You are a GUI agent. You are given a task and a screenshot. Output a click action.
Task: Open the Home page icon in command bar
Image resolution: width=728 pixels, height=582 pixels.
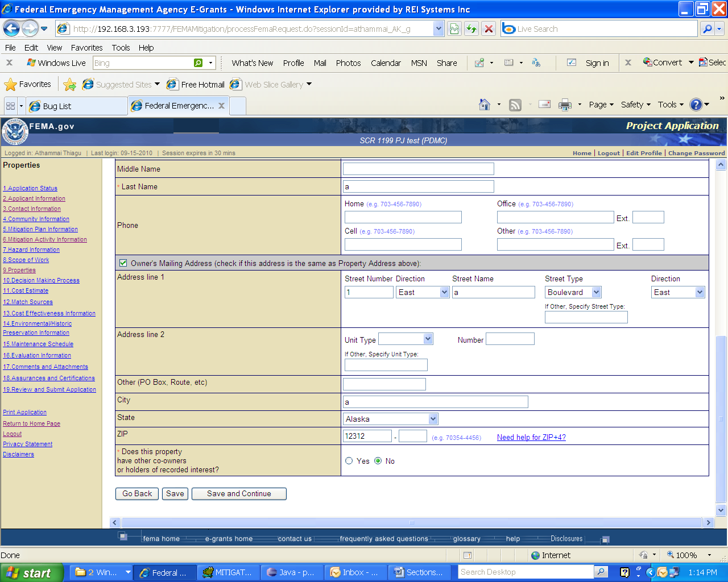pyautogui.click(x=485, y=105)
